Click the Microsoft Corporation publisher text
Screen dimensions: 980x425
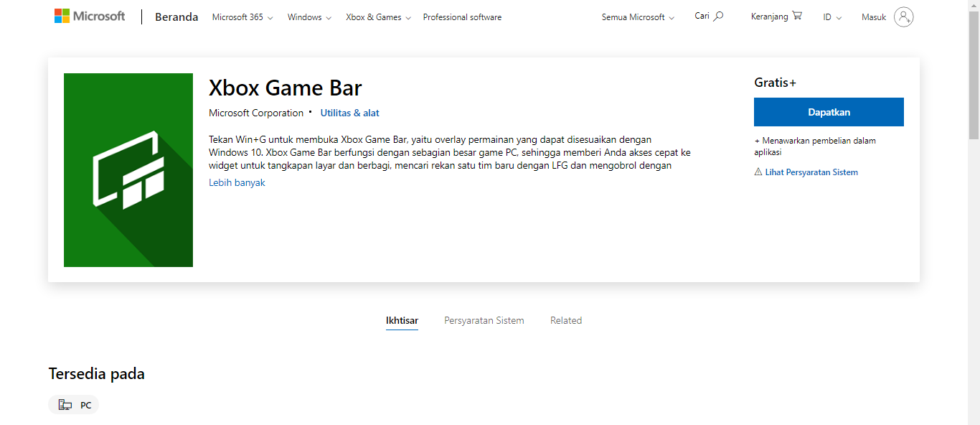256,113
